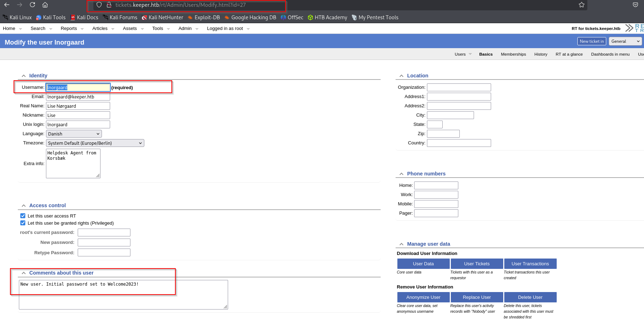
Task: Open the Kali NetHunter bookmark
Action: point(163,17)
